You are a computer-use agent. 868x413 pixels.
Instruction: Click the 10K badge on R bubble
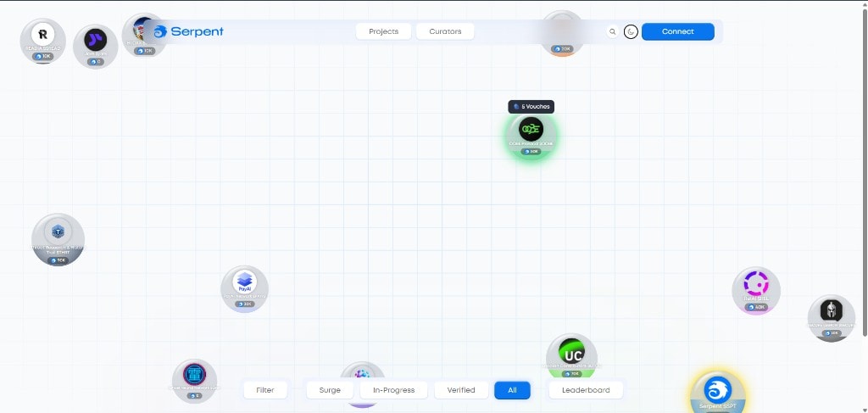pyautogui.click(x=43, y=57)
